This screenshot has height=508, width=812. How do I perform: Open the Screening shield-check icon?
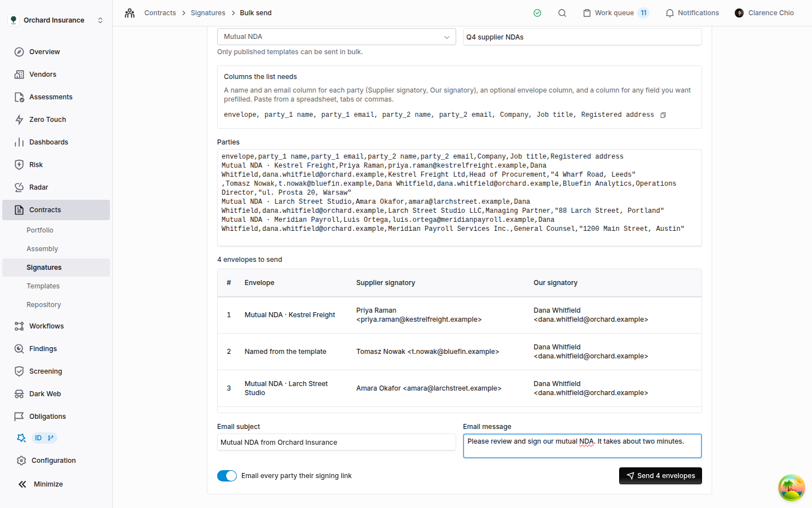click(x=19, y=371)
